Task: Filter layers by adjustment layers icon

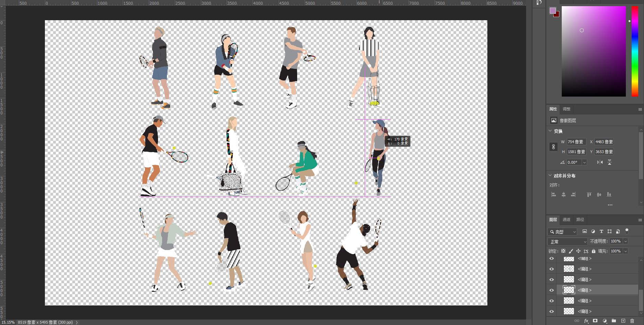Action: click(593, 232)
